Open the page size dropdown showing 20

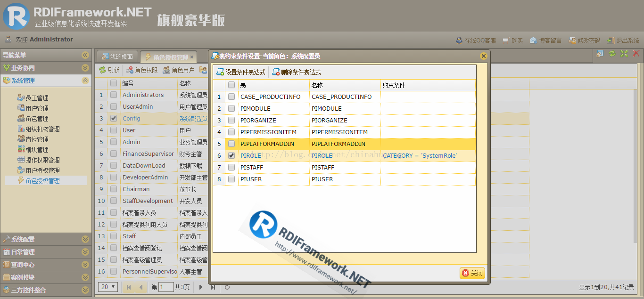(108, 287)
